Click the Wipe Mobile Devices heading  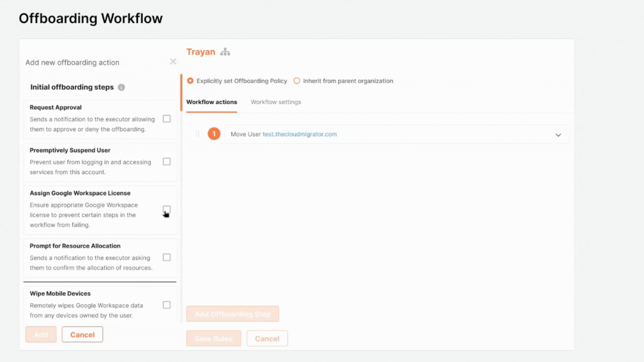pos(60,293)
